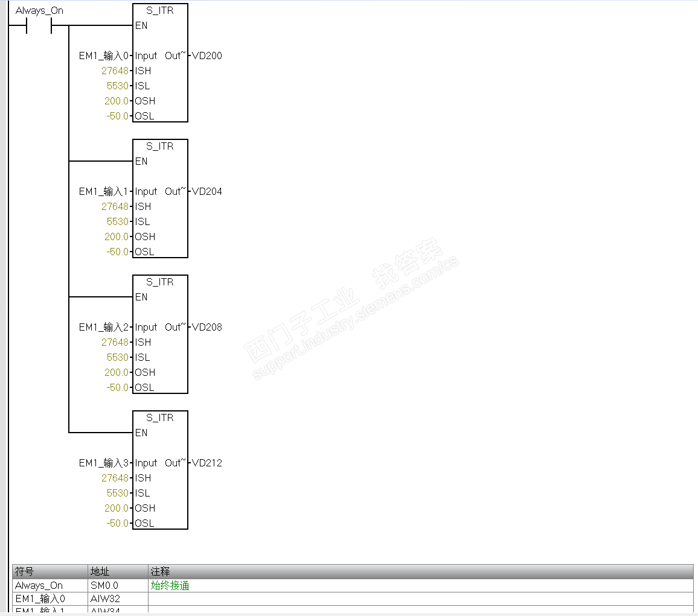The image size is (698, 616).
Task: Click the EM1_输入0 input operand
Action: (104, 56)
